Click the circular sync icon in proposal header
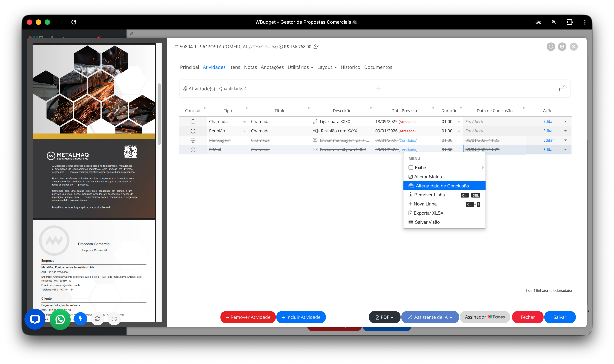 [551, 47]
